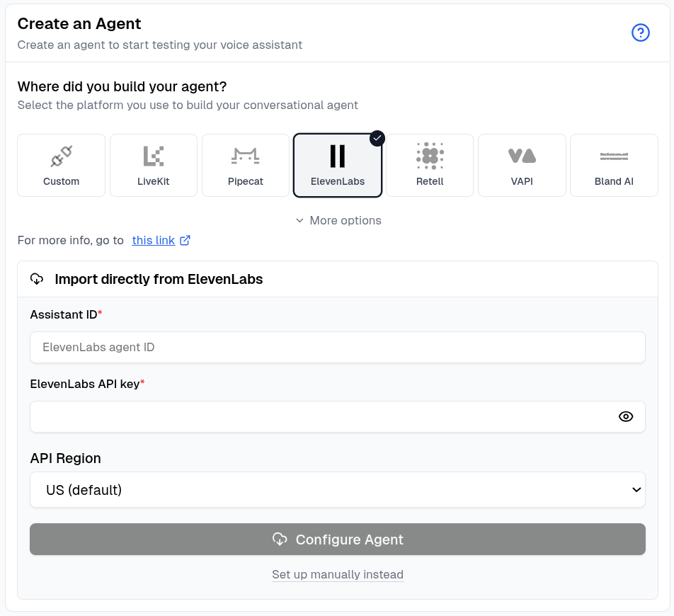674x616 pixels.
Task: Choose the LiveKit platform card
Action: click(154, 166)
